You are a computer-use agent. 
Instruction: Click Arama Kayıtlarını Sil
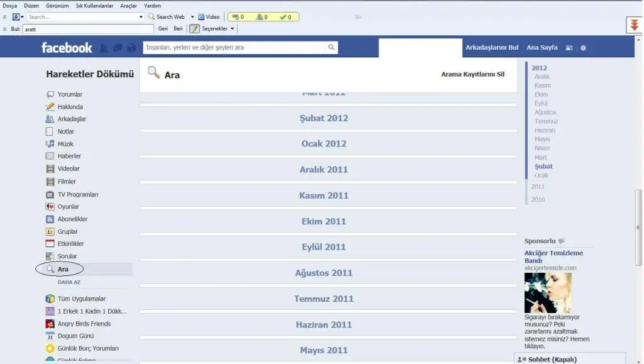(x=473, y=74)
